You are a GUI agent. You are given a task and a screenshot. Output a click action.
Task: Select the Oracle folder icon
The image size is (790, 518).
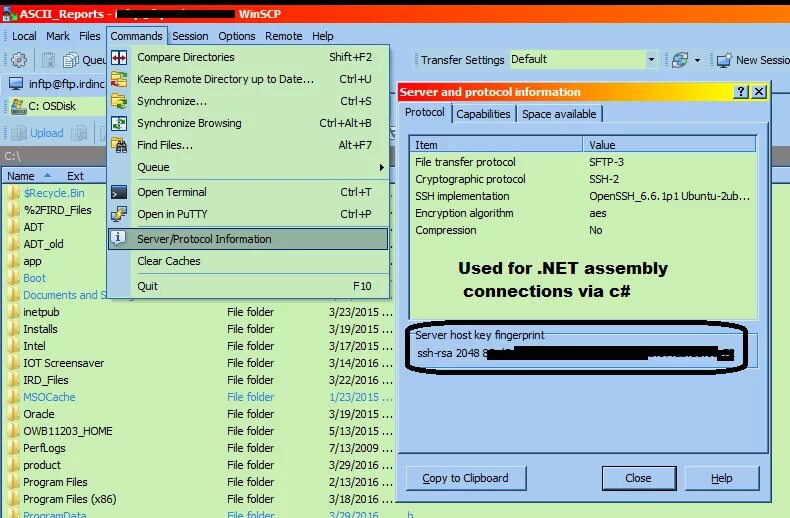pos(14,414)
